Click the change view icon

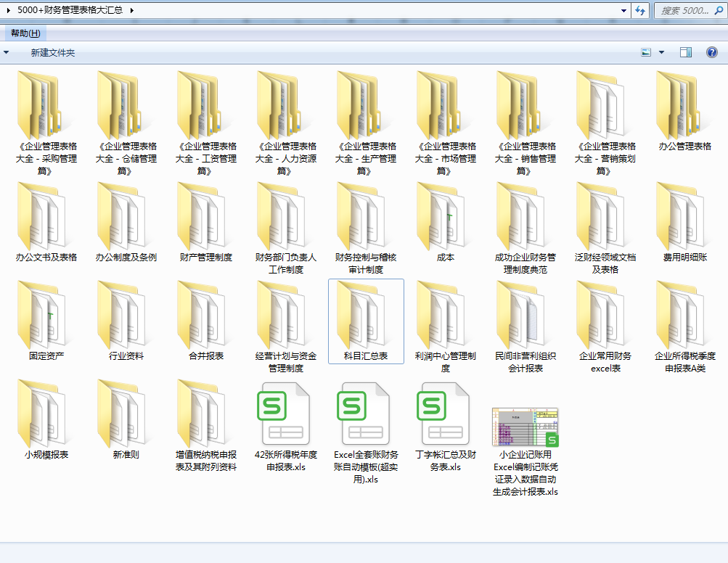(x=646, y=52)
